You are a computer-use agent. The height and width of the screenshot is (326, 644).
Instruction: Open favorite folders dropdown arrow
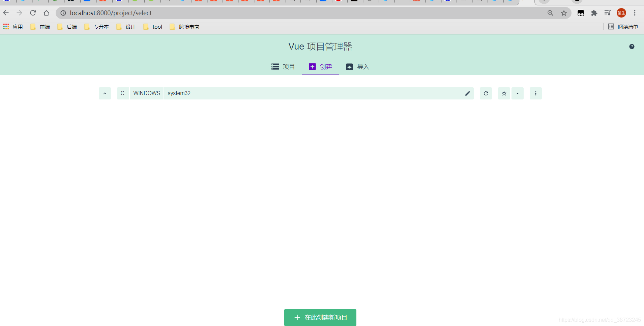[518, 93]
